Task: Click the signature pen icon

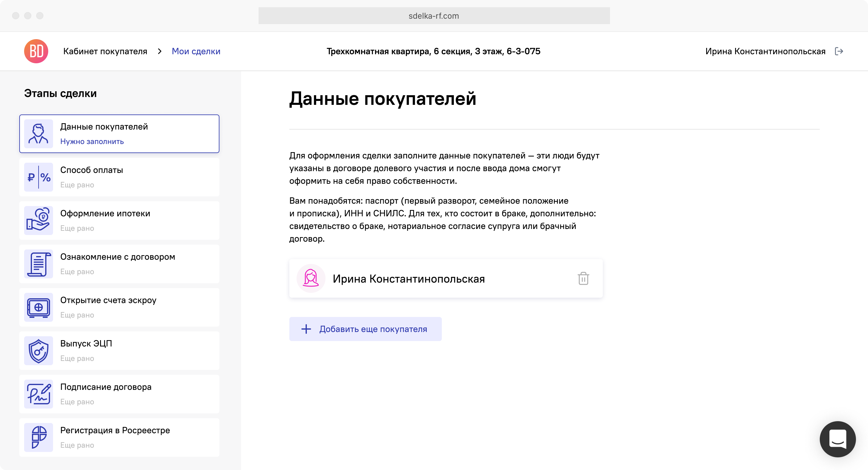Action: [x=38, y=394]
